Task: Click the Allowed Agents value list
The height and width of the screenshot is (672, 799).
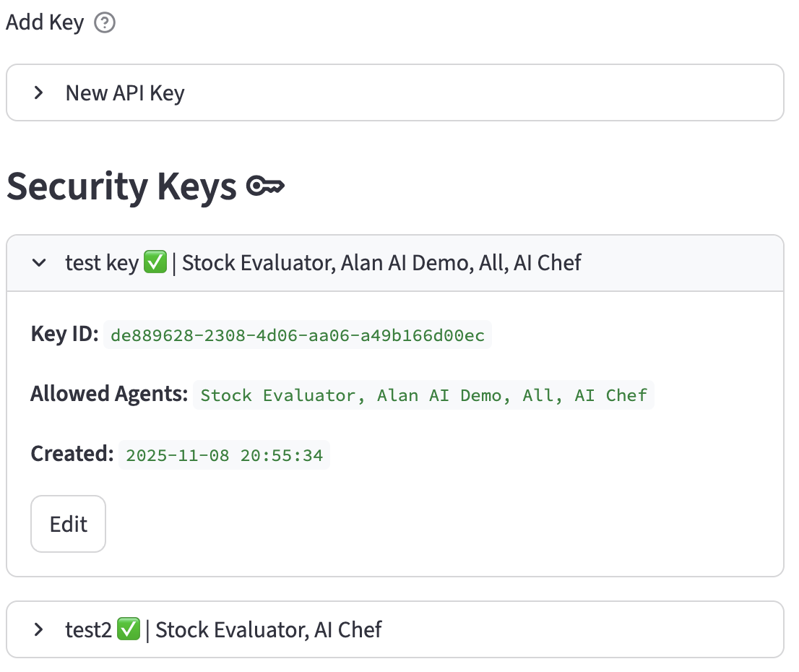Action: (423, 395)
